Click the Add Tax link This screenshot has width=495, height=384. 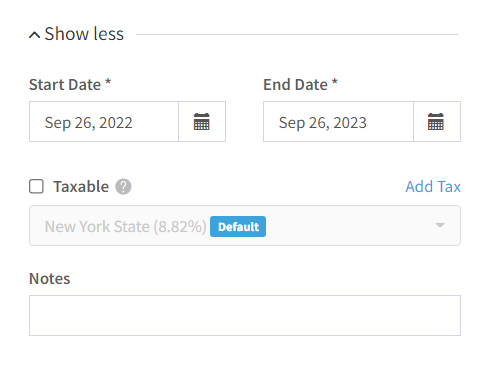[433, 186]
